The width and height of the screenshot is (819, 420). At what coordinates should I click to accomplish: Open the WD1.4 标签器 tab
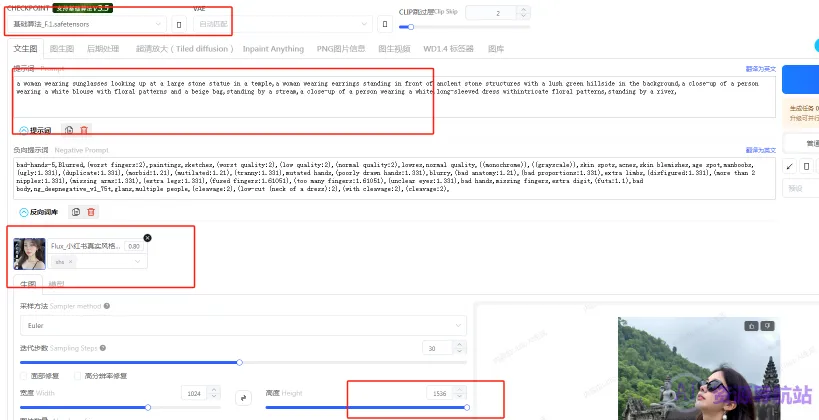[x=447, y=48]
